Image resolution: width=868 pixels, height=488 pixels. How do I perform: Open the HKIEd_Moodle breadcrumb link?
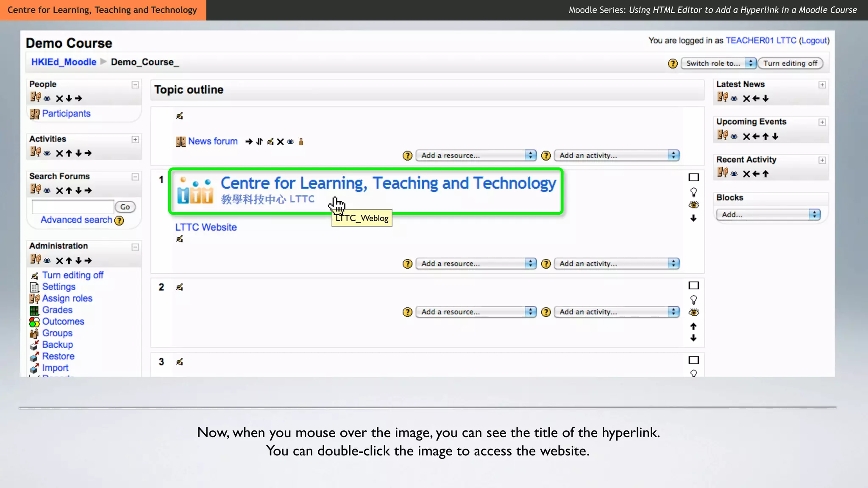[64, 62]
